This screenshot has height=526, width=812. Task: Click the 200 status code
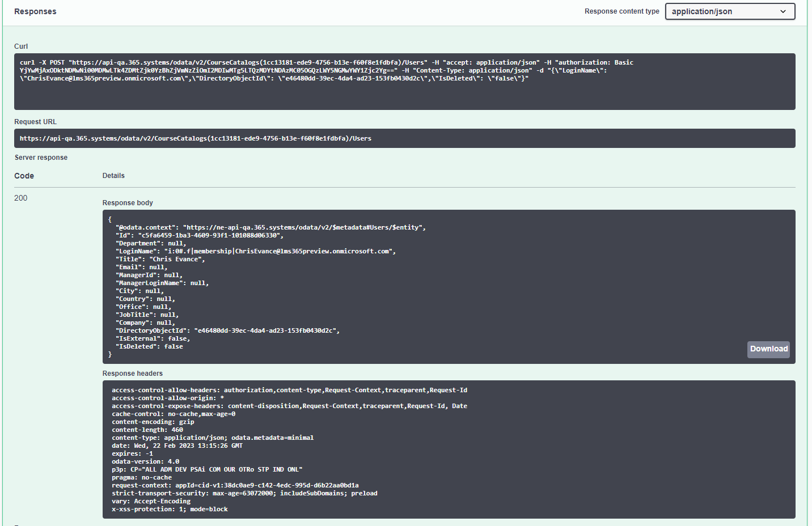[21, 198]
